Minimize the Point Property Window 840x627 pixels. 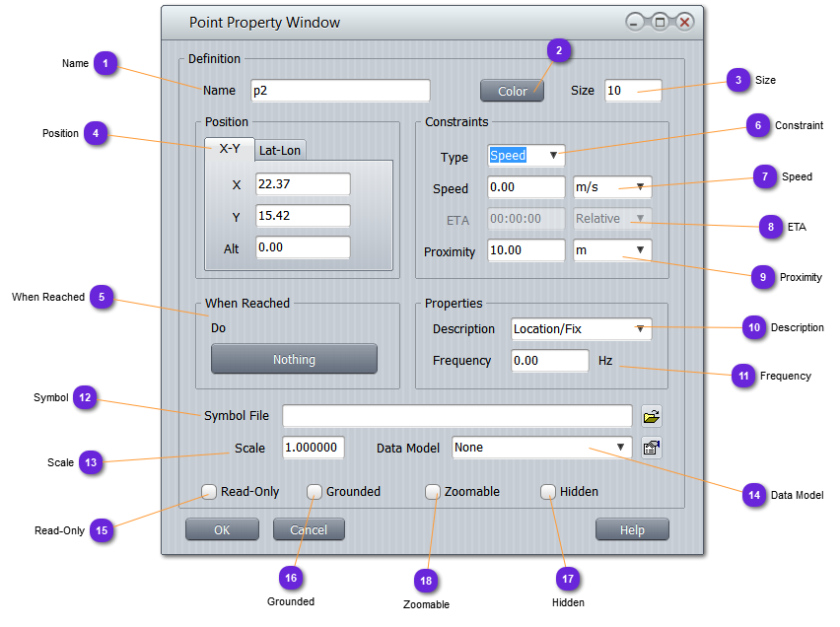635,22
